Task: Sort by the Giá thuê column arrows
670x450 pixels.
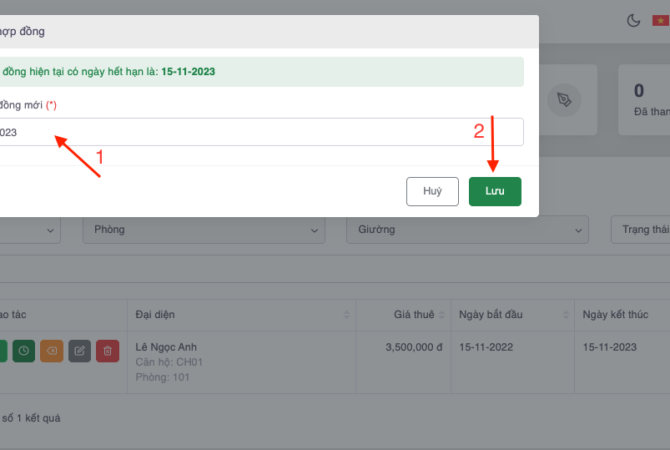Action: point(443,315)
